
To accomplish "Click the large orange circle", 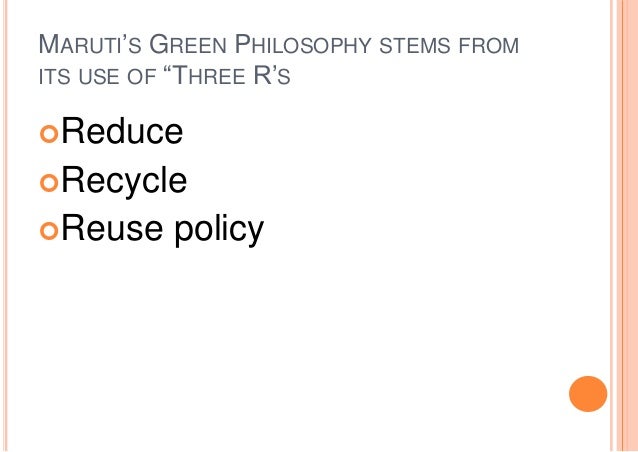I will [587, 394].
